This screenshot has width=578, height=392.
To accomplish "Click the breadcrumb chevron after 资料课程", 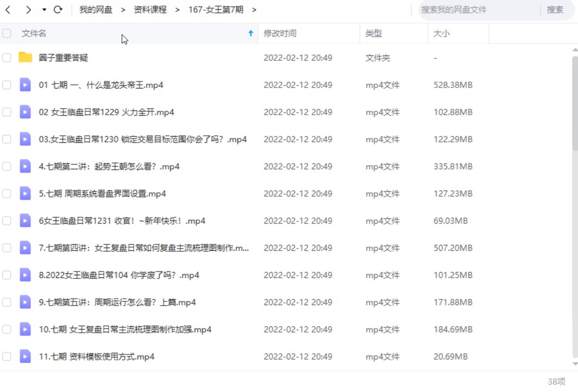I will coord(177,9).
